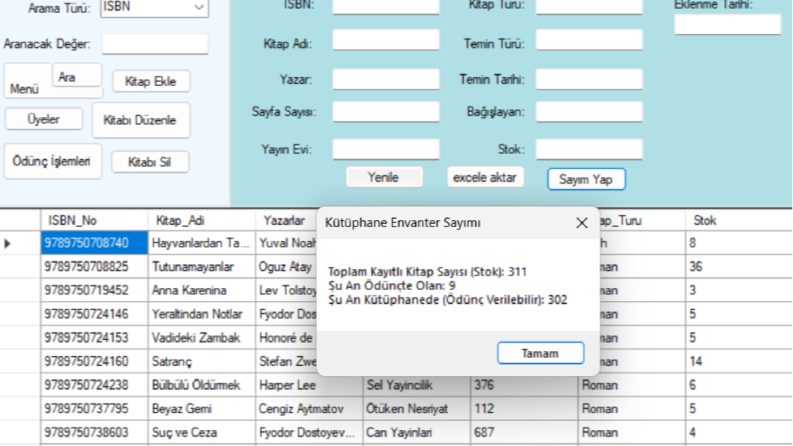Click the stock cell showing 36

tap(739, 266)
